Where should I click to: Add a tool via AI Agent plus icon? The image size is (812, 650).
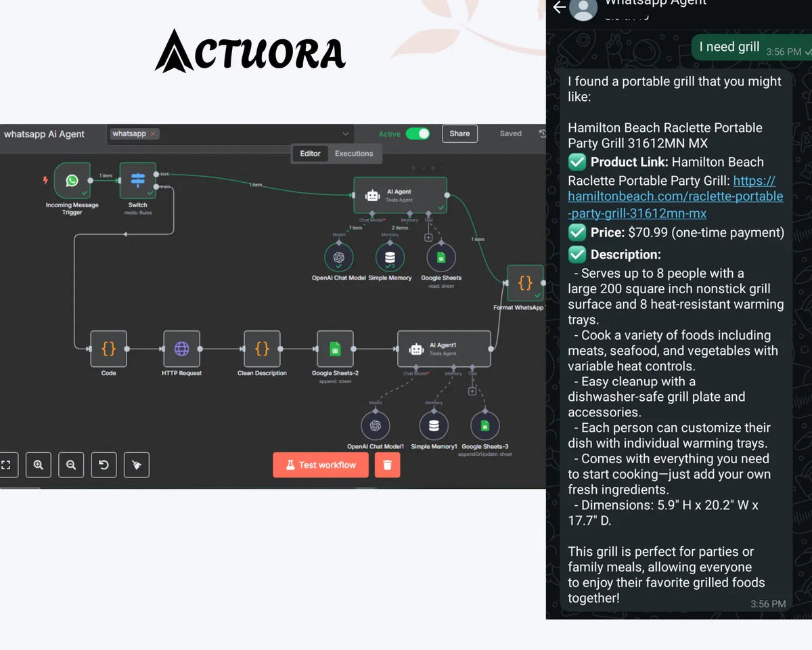[428, 238]
